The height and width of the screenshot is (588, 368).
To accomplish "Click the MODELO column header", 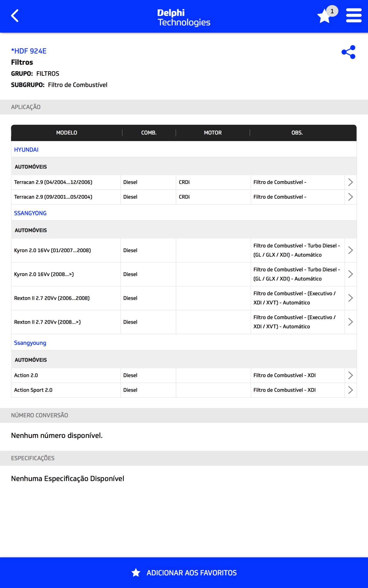I will [67, 133].
